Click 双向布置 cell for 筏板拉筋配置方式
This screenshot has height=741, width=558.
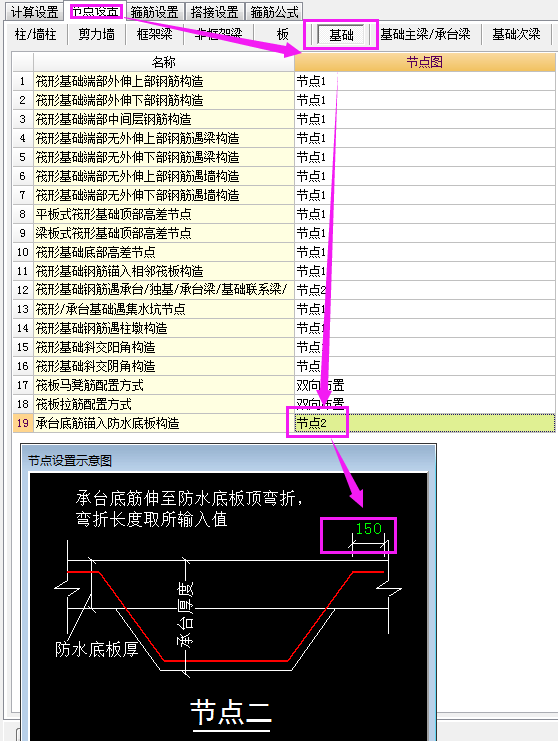[424, 404]
